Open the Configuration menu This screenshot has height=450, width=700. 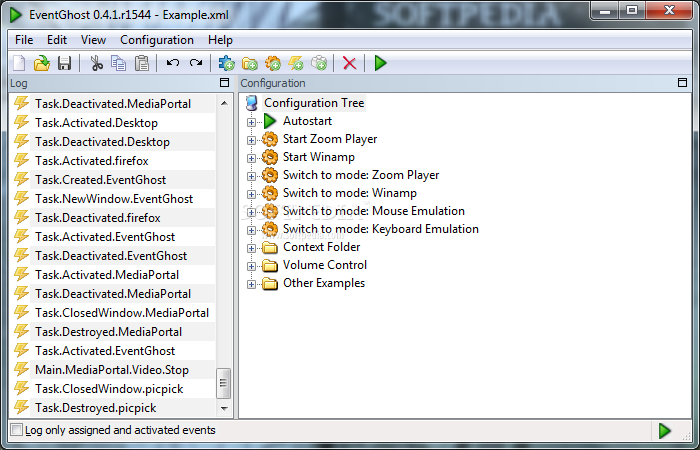[x=157, y=40]
